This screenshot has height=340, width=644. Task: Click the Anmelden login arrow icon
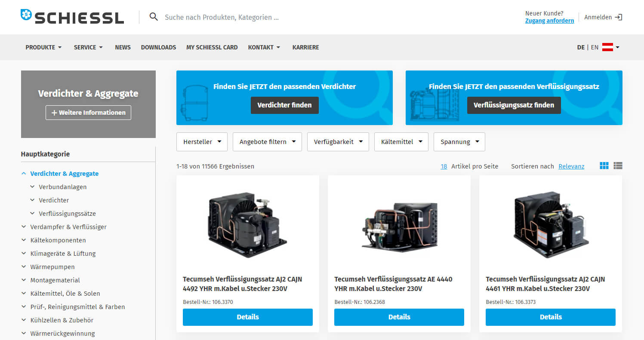[x=618, y=17]
